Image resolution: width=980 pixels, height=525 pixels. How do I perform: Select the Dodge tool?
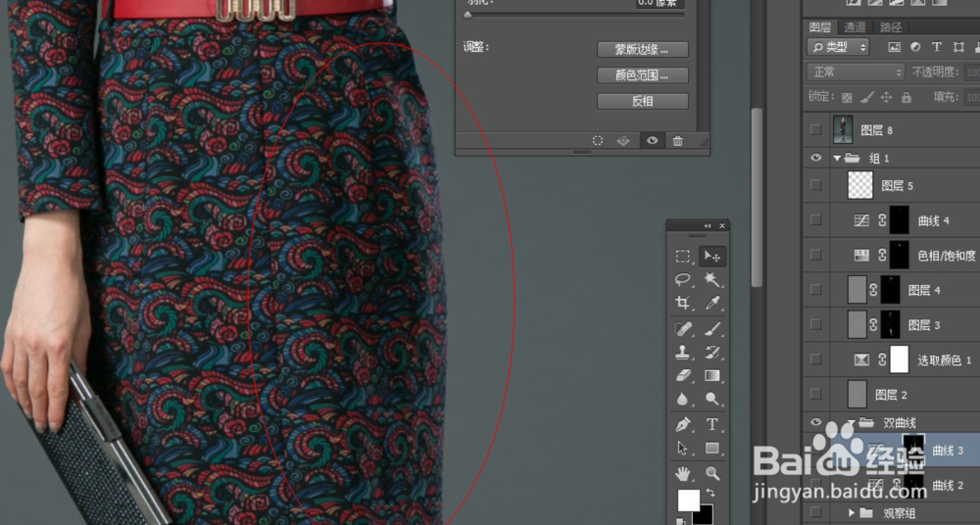point(711,399)
